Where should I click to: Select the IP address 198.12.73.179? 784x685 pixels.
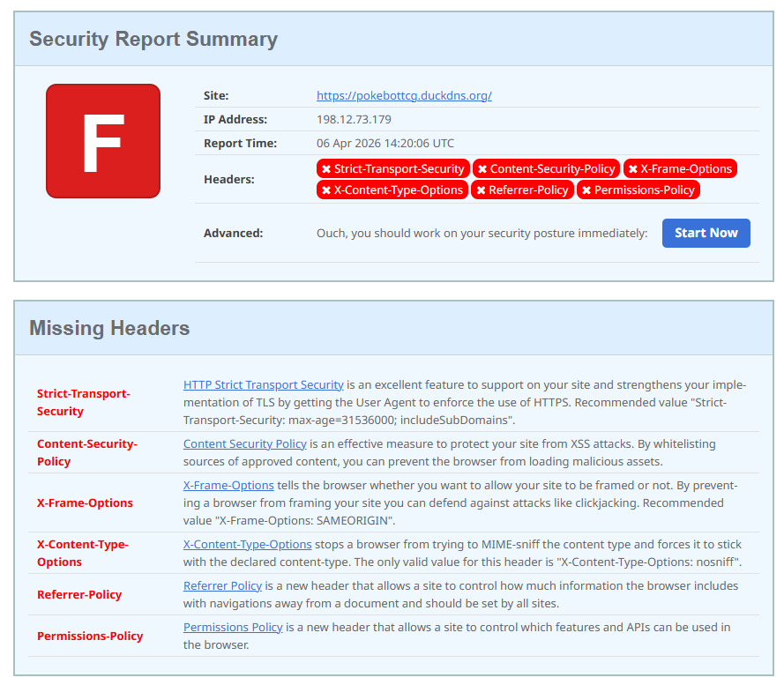click(x=354, y=120)
